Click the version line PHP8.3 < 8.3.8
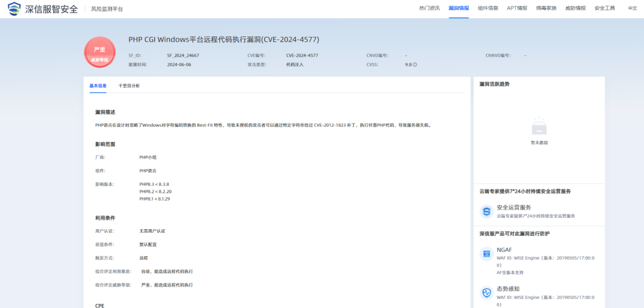Image resolution: width=644 pixels, height=308 pixels. [x=154, y=184]
